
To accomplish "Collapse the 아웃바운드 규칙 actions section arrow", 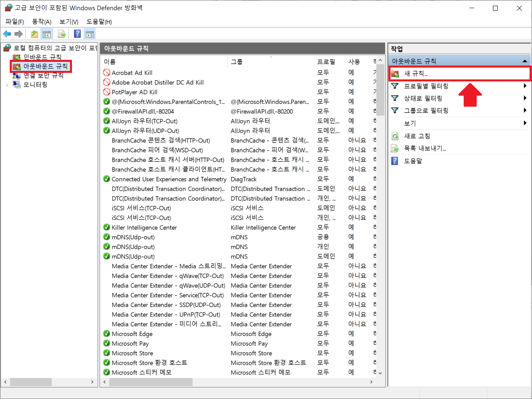I will point(525,61).
